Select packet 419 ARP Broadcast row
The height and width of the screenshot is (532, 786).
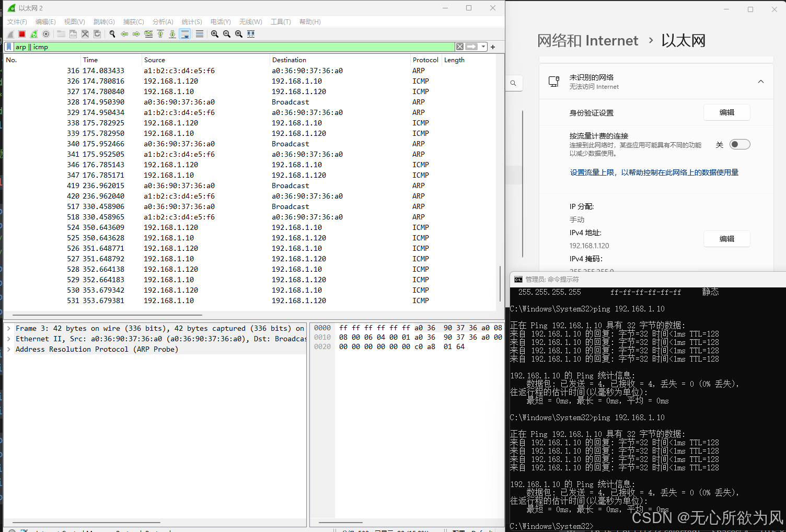pos(250,186)
